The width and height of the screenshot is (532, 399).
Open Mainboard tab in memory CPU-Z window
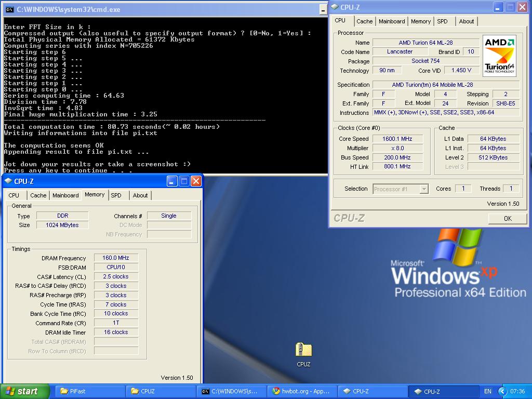click(x=65, y=195)
